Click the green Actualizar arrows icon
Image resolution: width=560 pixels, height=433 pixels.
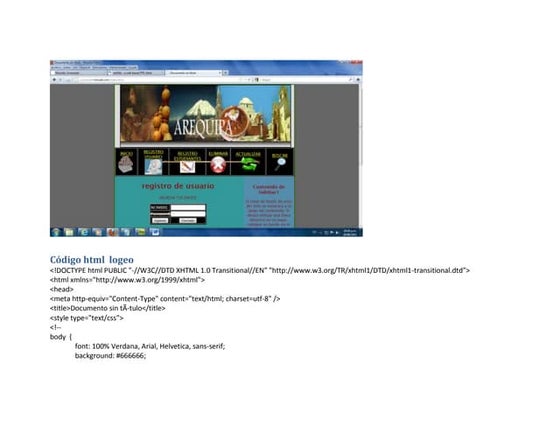click(x=250, y=165)
